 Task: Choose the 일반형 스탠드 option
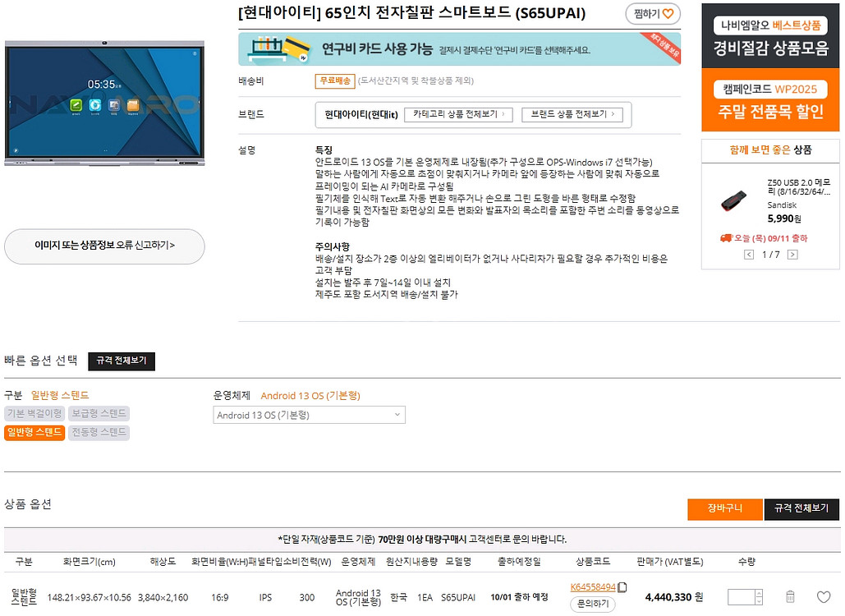click(34, 433)
